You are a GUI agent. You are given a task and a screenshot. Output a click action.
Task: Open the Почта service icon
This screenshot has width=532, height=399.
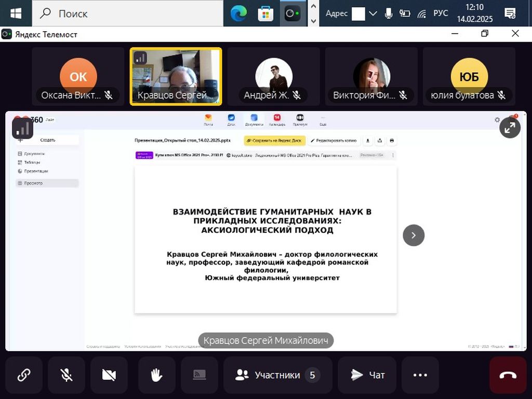click(x=208, y=120)
